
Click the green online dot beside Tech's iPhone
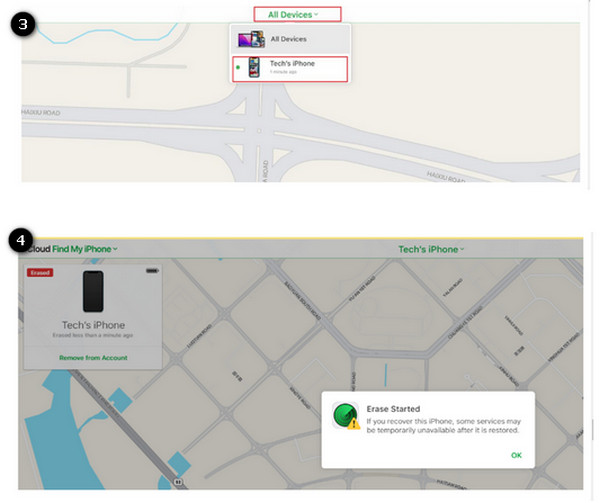coord(238,67)
